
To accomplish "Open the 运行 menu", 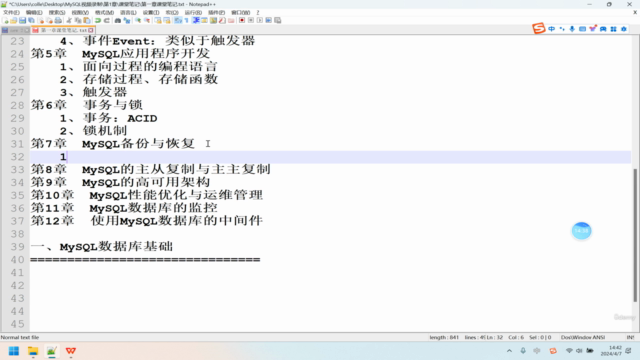I will (x=193, y=13).
